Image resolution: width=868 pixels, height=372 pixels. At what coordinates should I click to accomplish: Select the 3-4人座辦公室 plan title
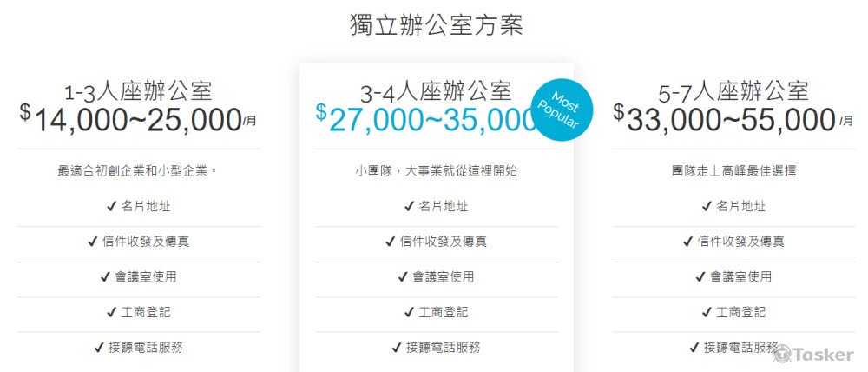click(436, 92)
